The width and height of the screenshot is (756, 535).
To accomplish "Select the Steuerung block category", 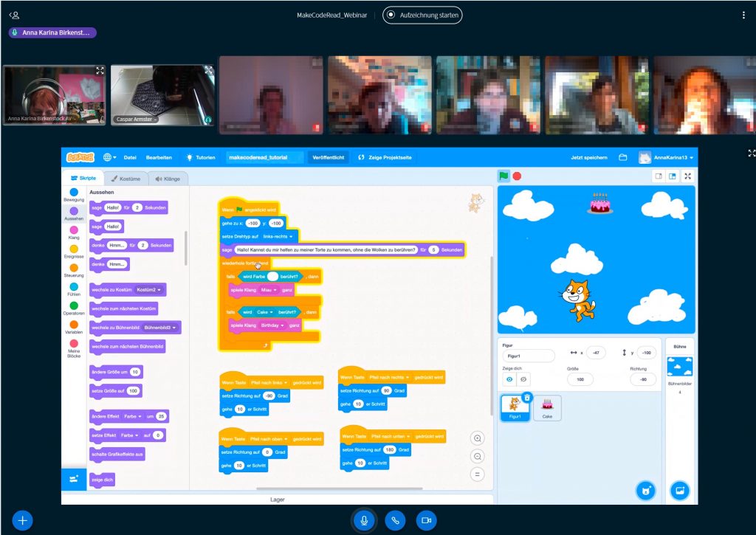I will click(x=74, y=270).
